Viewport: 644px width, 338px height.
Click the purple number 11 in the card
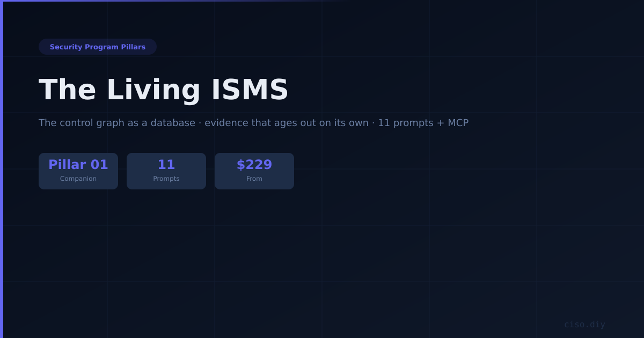166,165
